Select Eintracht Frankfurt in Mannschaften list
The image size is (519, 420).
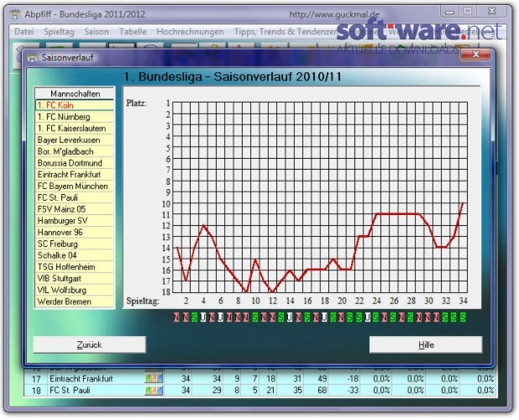click(x=75, y=175)
